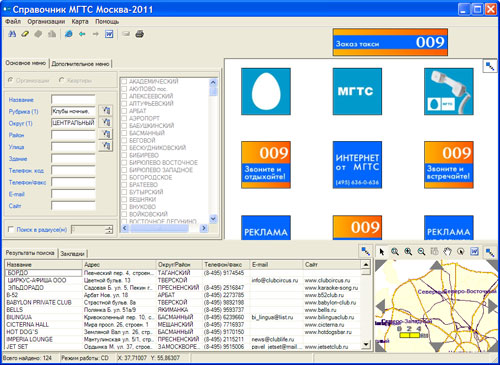Click the Заказ такси 009 banner
This screenshot has height=365, width=500.
(390, 42)
